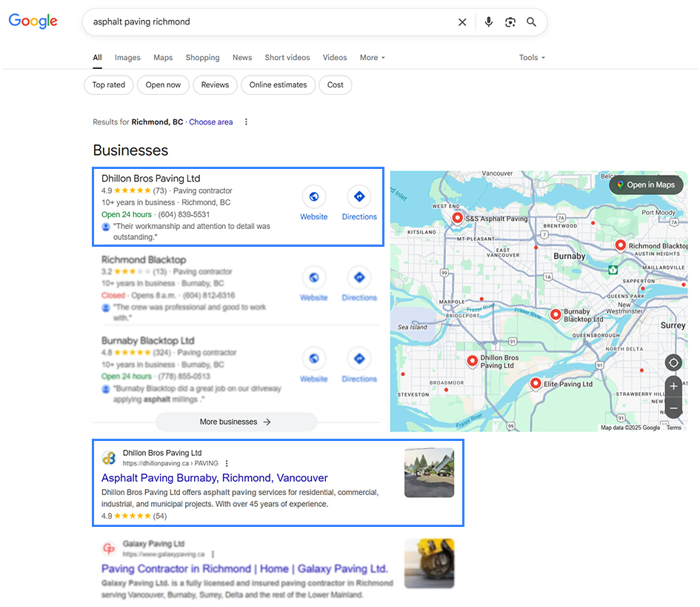Click the map Terms link

point(673,428)
